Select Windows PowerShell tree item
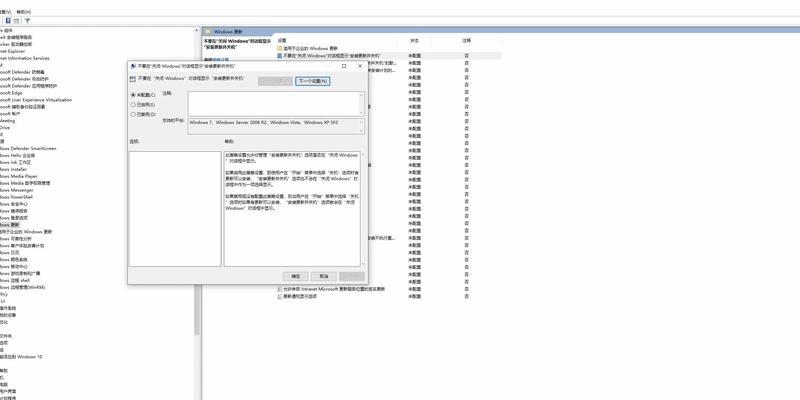Image resolution: width=800 pixels, height=400 pixels. coord(16,197)
